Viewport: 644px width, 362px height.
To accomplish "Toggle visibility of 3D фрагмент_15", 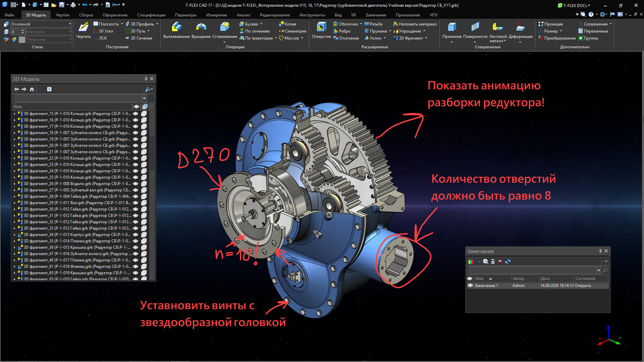I will (x=136, y=114).
